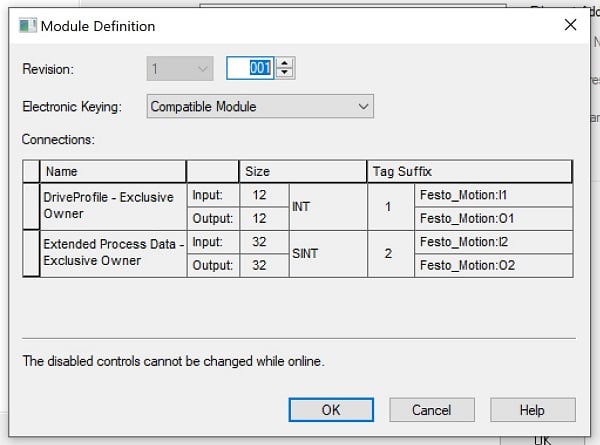This screenshot has width=600, height=445.
Task: Click the Module Definition title bar icon
Action: [28, 26]
